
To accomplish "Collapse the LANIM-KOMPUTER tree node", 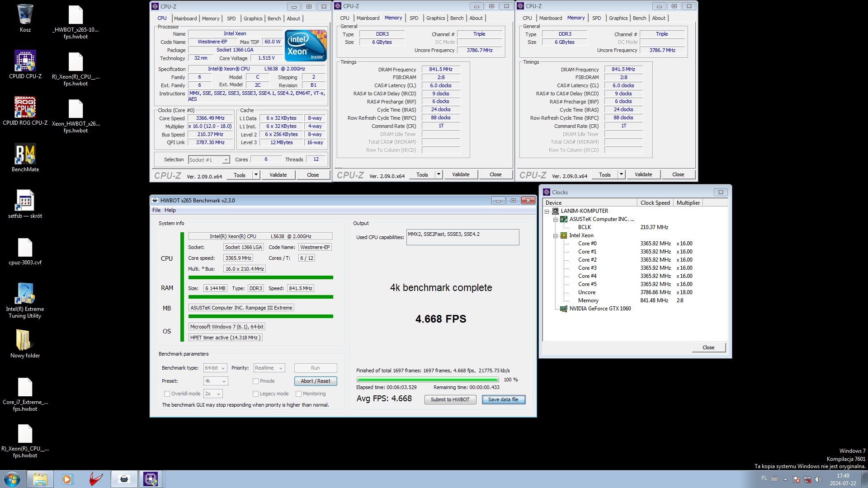I will click(x=547, y=211).
